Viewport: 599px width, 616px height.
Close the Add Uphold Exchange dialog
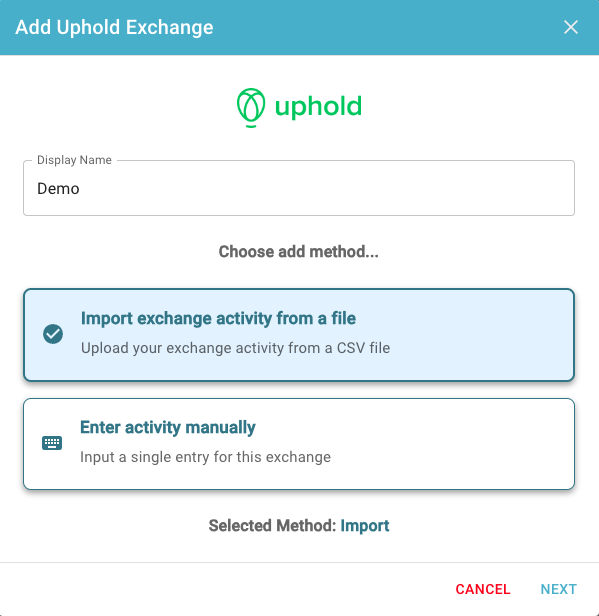pyautogui.click(x=570, y=27)
